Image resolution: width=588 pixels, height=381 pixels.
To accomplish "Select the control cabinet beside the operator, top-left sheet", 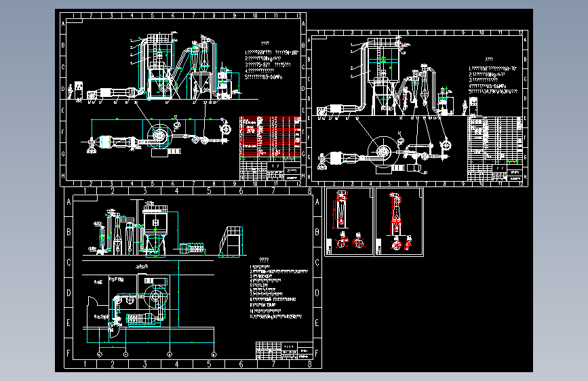I will coord(79,91).
